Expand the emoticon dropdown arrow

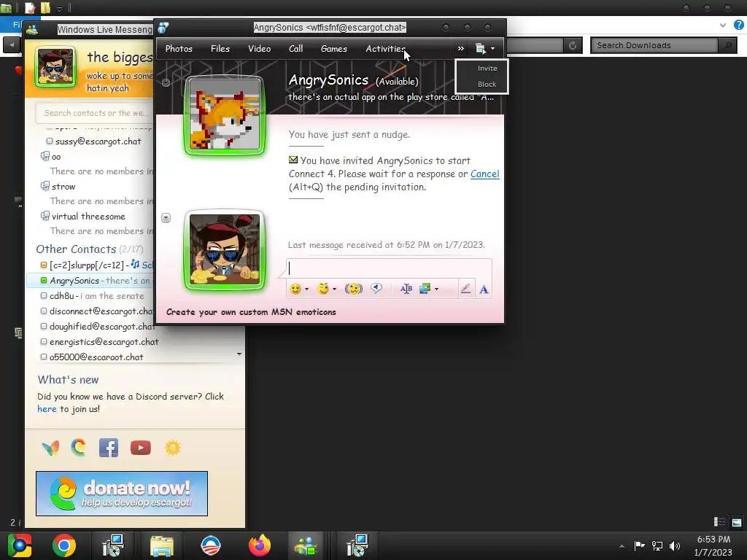(x=307, y=289)
